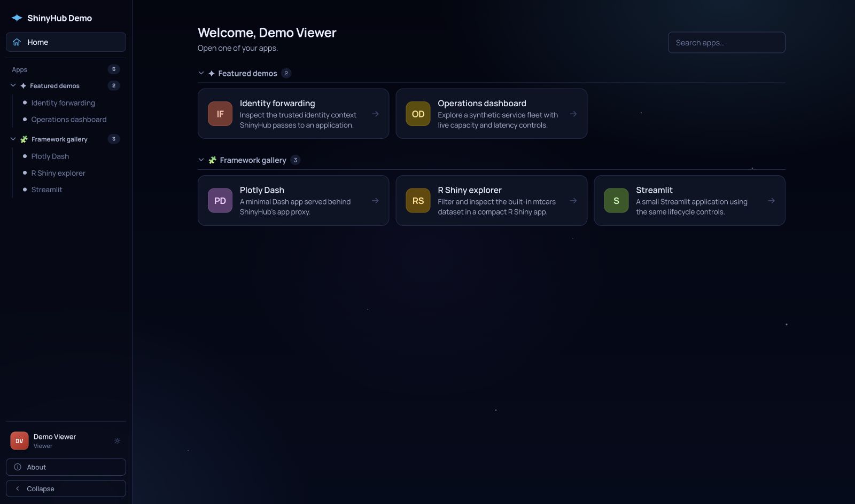This screenshot has height=504, width=855.
Task: Click the OD avatar on Operations dashboard card
Action: 418,114
